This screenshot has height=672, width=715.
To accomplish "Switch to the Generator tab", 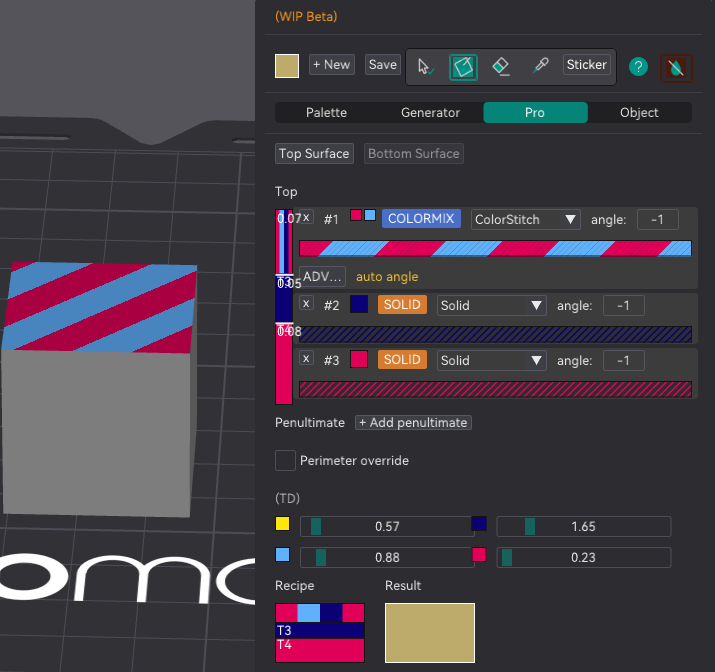I will pos(430,113).
